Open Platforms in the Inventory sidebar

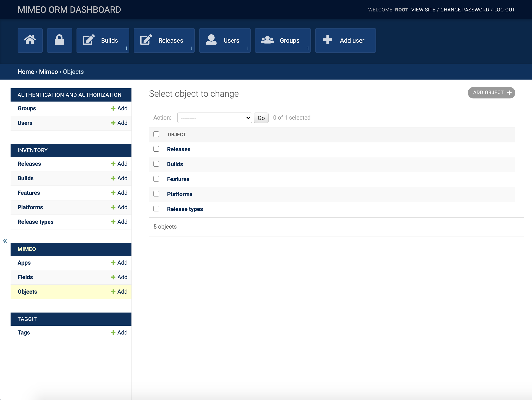(x=30, y=207)
